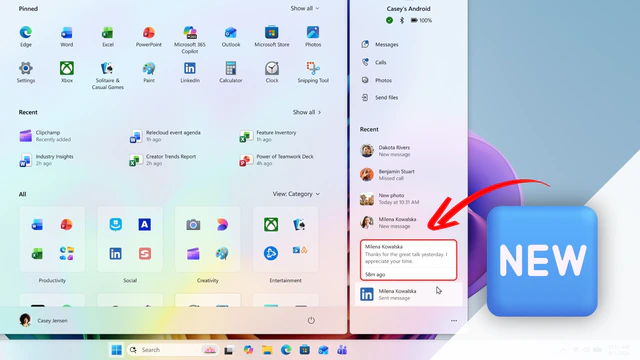Open Microsoft 365 Copilot app
640x360 pixels.
tap(190, 40)
